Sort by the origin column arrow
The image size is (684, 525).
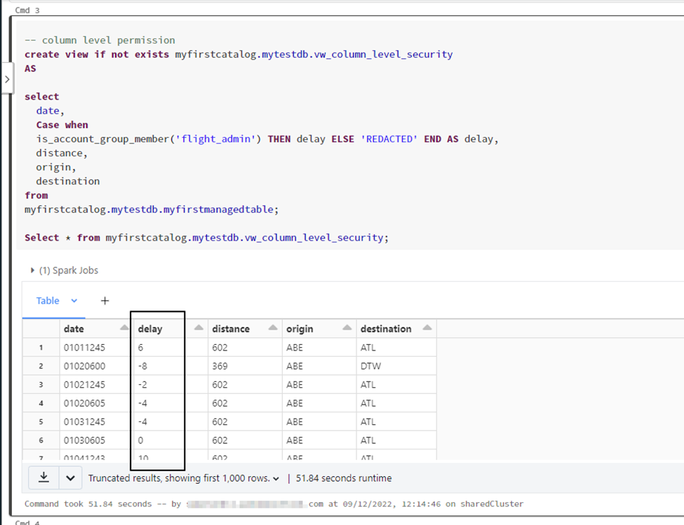coord(347,327)
